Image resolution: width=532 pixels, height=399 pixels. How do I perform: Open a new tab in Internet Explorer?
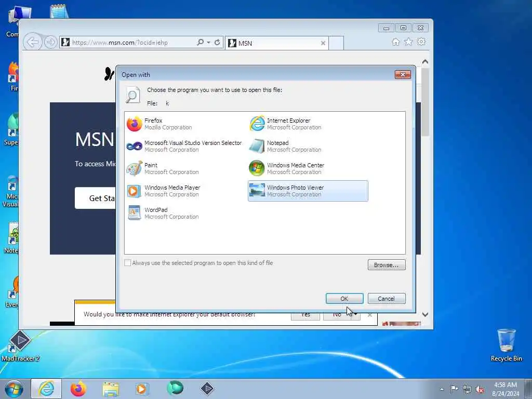tap(336, 43)
